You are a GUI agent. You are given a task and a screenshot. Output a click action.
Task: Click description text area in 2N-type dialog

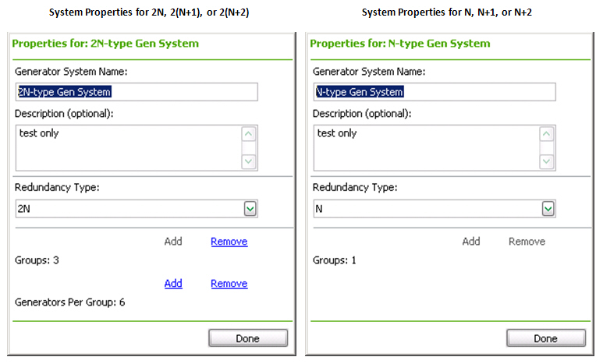129,148
